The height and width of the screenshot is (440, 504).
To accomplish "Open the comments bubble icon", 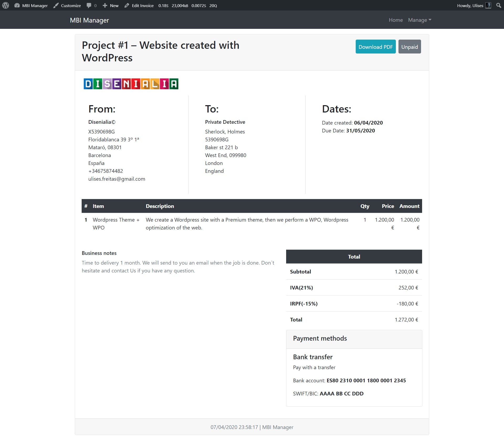I will (x=89, y=6).
